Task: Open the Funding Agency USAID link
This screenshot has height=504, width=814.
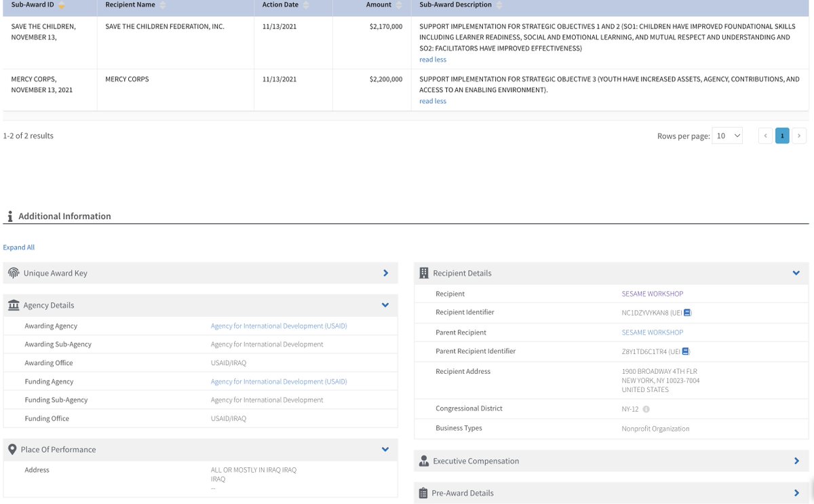Action: point(279,382)
